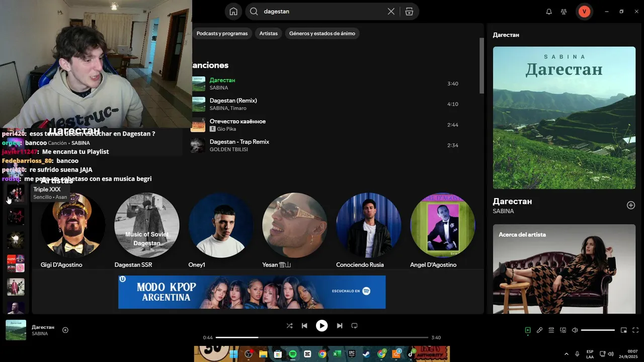
Task: Click the results vertical scrollbar
Action: click(x=481, y=65)
